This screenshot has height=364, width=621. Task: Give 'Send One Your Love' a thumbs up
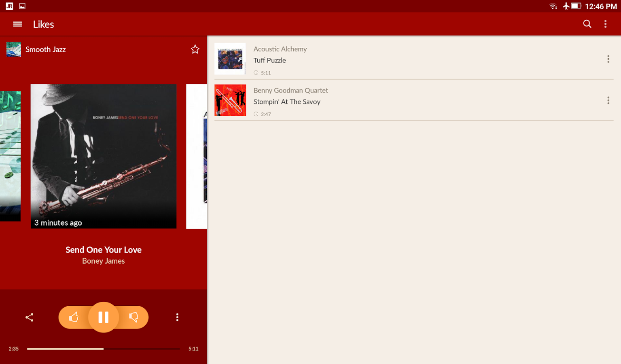pyautogui.click(x=74, y=317)
